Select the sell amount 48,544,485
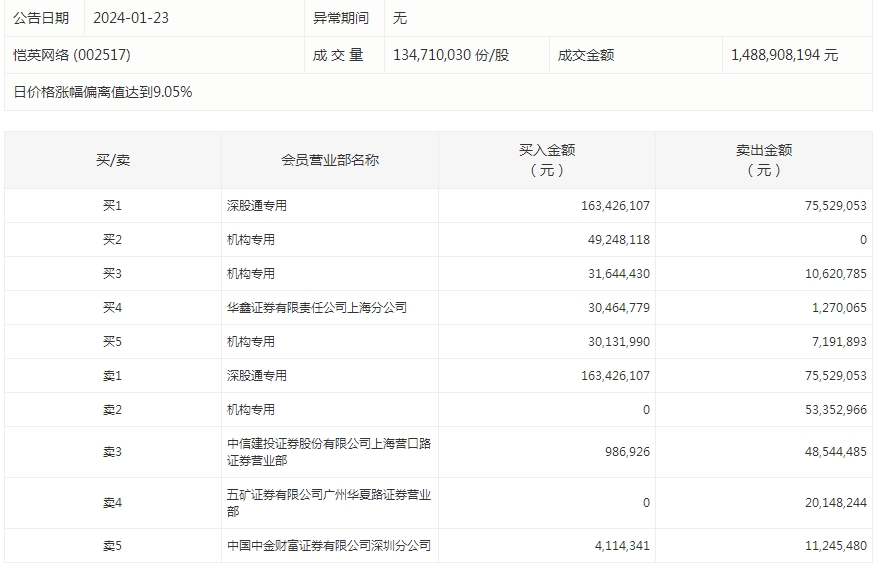874x566 pixels. 836,452
